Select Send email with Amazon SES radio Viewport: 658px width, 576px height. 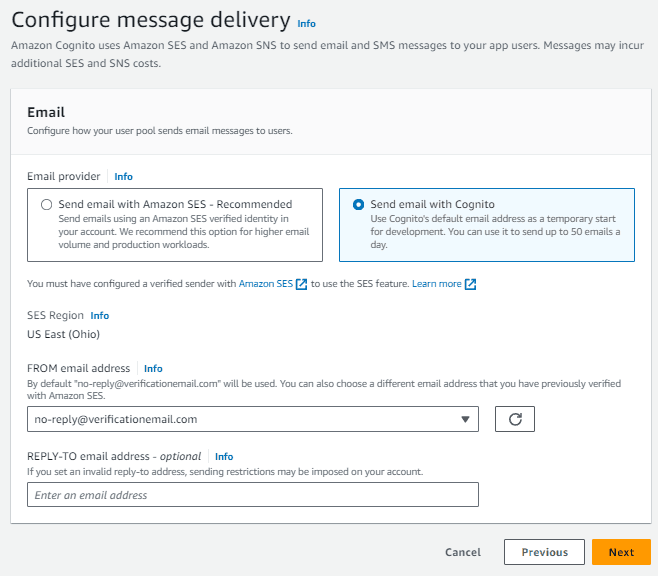[47, 204]
